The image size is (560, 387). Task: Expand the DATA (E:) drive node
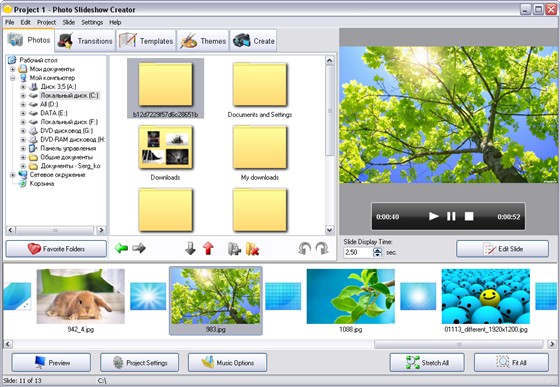23,113
